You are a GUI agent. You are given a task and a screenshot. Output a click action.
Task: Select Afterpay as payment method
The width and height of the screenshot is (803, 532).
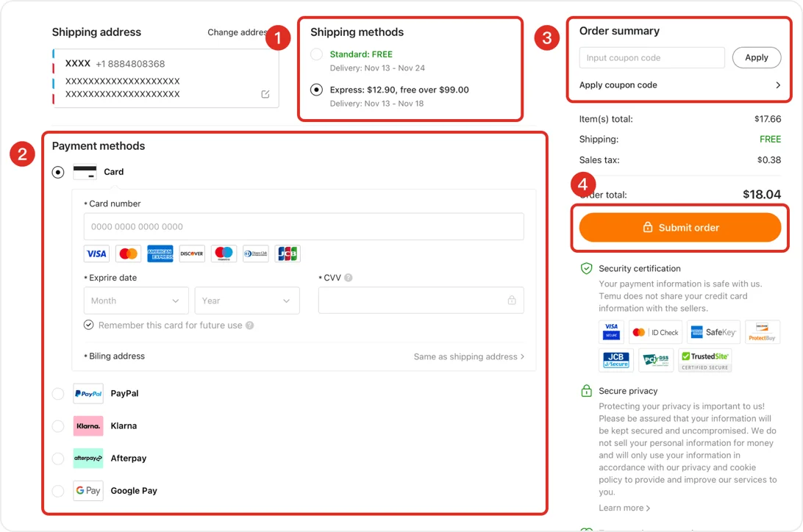[57, 458]
